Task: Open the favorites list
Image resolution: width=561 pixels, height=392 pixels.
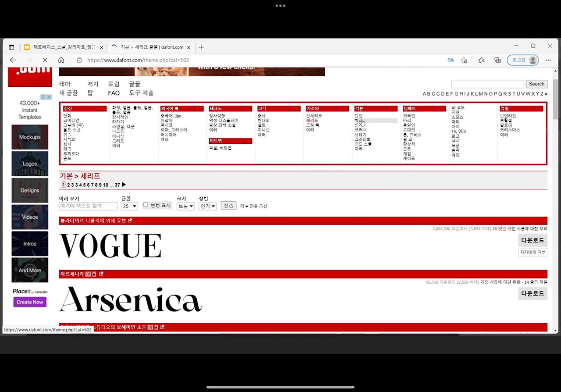Action: [482, 60]
